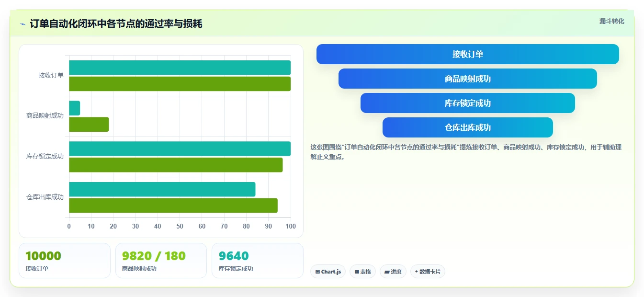Click the lightning icon beside the title

coord(23,24)
